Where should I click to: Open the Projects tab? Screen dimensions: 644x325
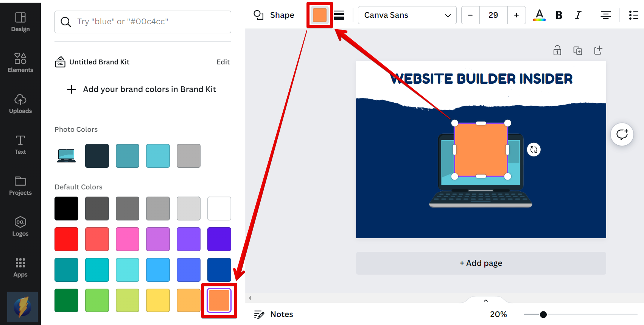pos(20,185)
